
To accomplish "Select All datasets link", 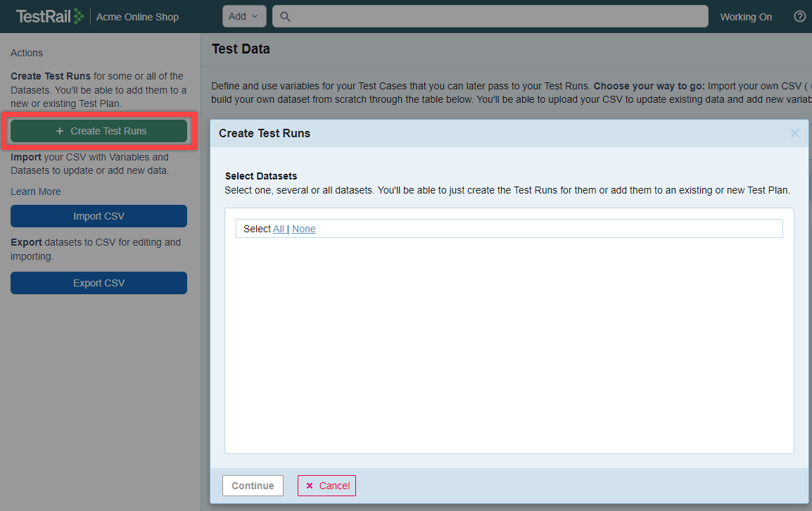I will (x=279, y=229).
